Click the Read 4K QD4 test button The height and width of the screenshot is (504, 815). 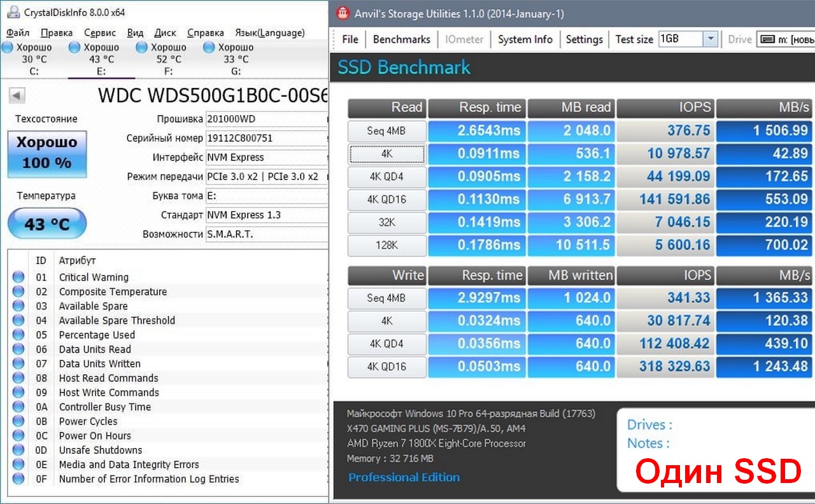[387, 177]
